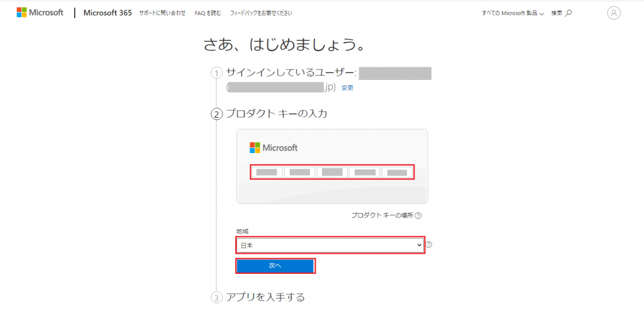Click help icon beside プロダクト キーの場所
Image resolution: width=644 pixels, height=325 pixels.
(x=418, y=215)
